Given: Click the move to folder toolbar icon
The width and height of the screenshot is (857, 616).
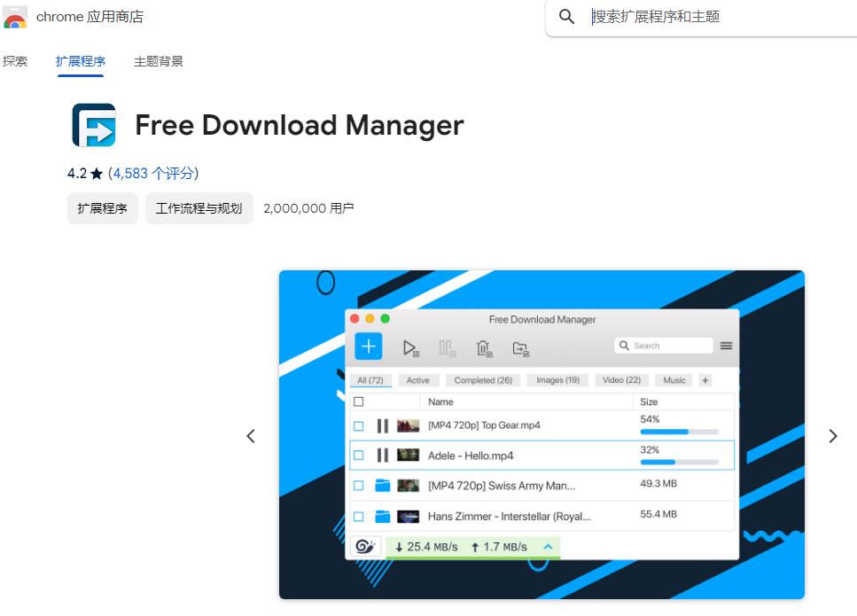Looking at the screenshot, I should 521,348.
